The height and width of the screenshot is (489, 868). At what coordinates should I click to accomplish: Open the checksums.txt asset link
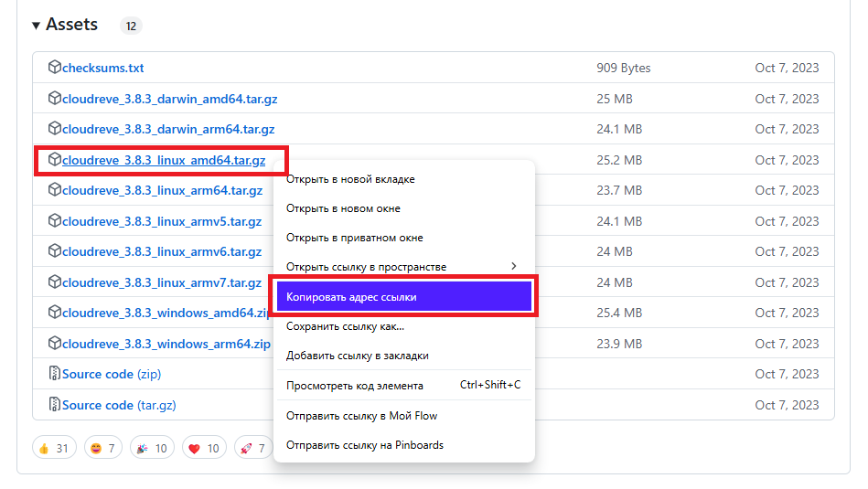[103, 68]
